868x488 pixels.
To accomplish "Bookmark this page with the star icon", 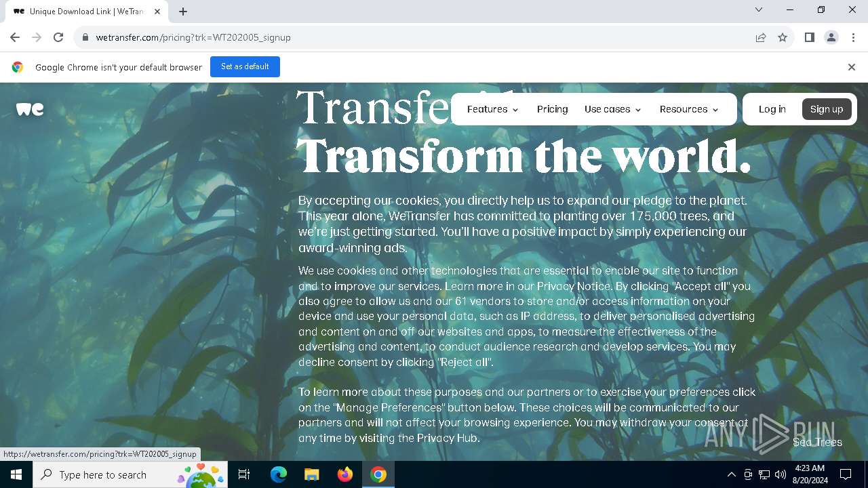I will pyautogui.click(x=783, y=37).
